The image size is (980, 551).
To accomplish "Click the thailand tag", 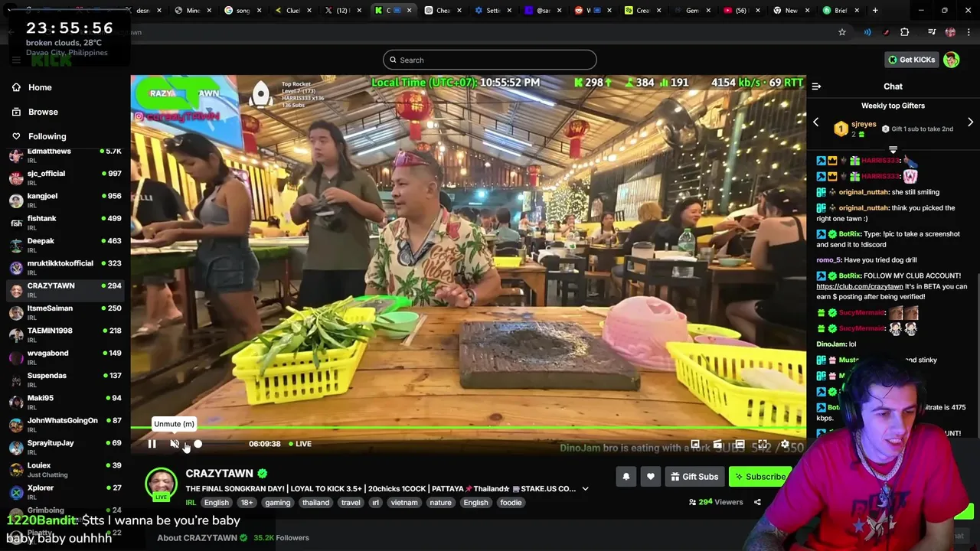I will [315, 503].
